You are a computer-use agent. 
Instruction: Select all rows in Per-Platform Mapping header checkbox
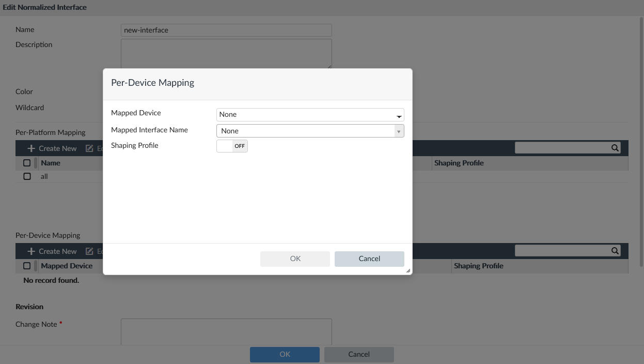27,163
